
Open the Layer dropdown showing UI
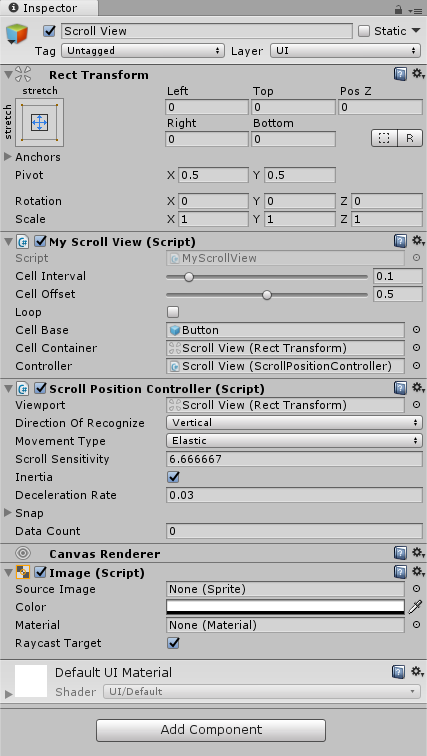pos(346,51)
